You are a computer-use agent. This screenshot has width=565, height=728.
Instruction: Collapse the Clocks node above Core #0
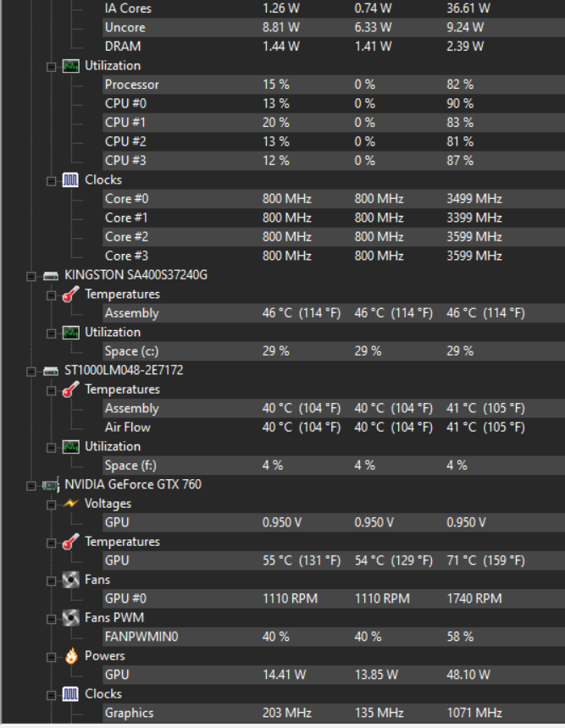click(x=51, y=181)
